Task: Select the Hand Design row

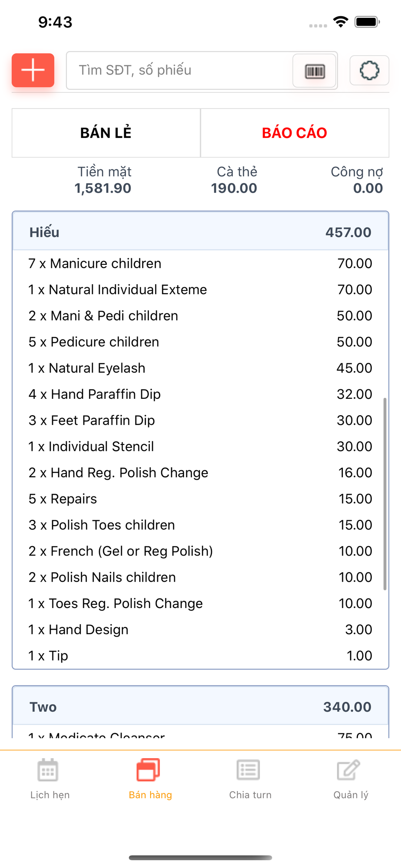Action: [x=200, y=630]
